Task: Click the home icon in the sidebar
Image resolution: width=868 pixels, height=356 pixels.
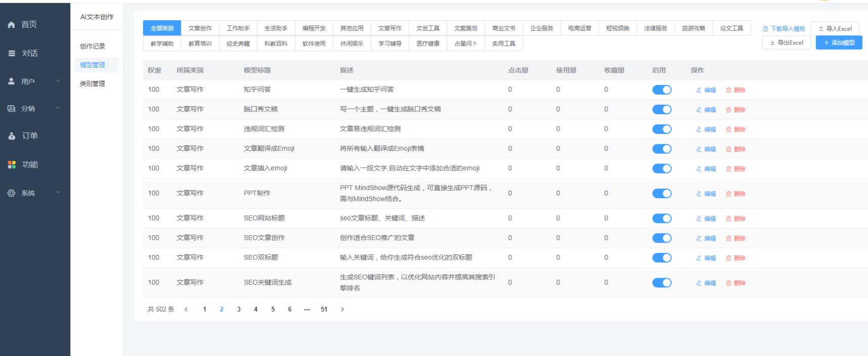Action: (x=11, y=25)
